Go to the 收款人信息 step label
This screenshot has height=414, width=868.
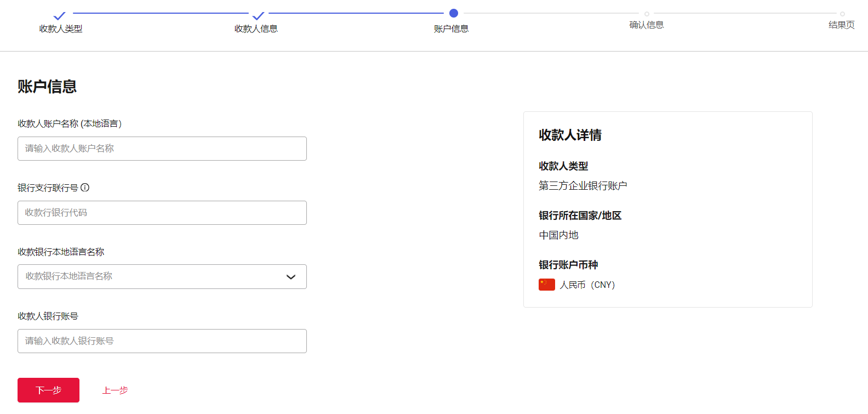click(x=256, y=29)
